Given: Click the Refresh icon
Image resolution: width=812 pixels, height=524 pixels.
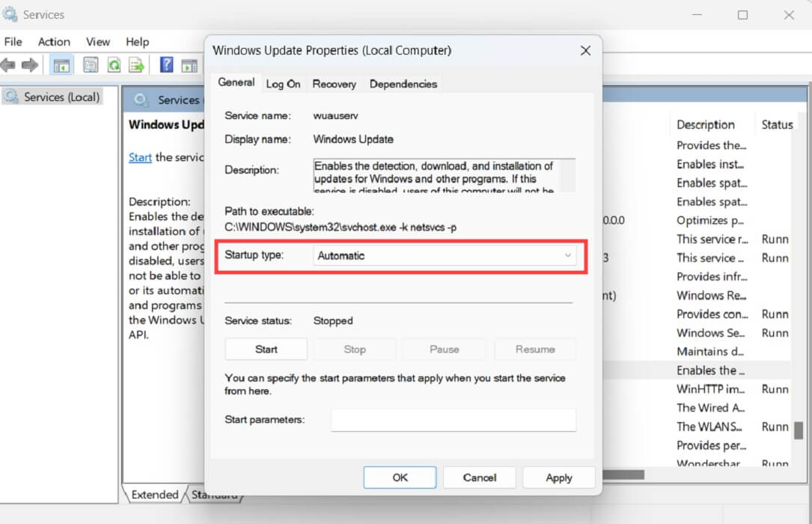Looking at the screenshot, I should [x=114, y=64].
